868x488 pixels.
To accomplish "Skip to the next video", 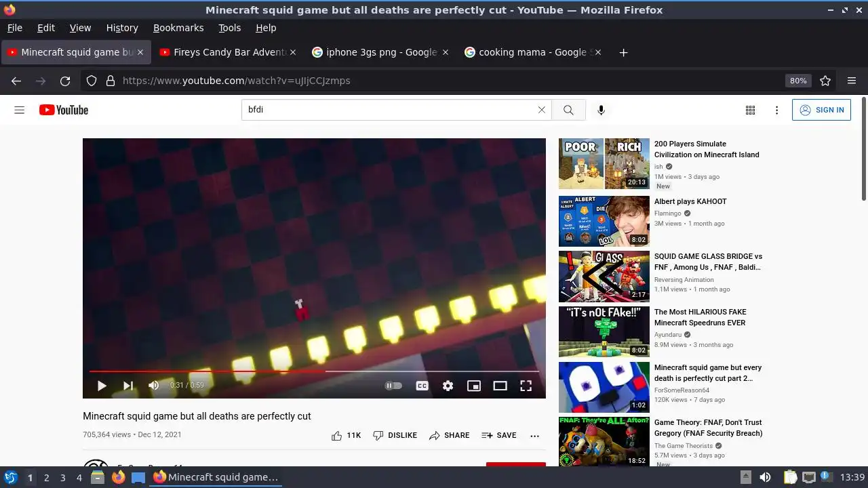I will point(128,386).
